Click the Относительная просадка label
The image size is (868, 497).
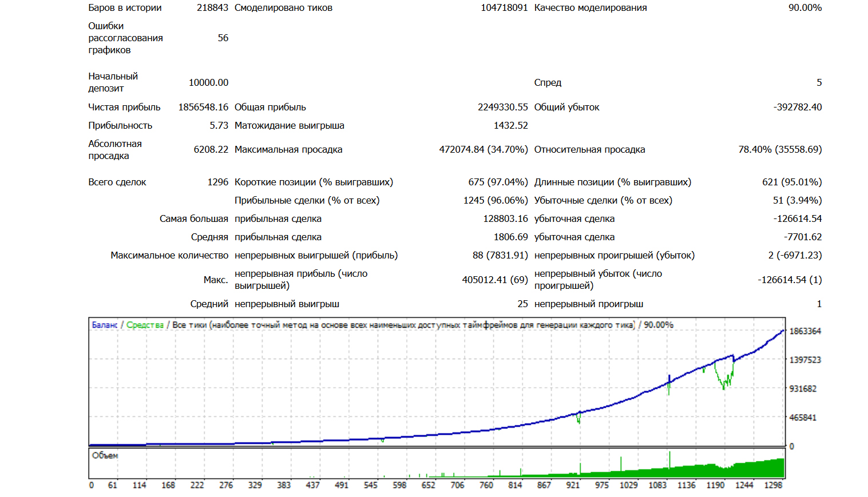589,149
